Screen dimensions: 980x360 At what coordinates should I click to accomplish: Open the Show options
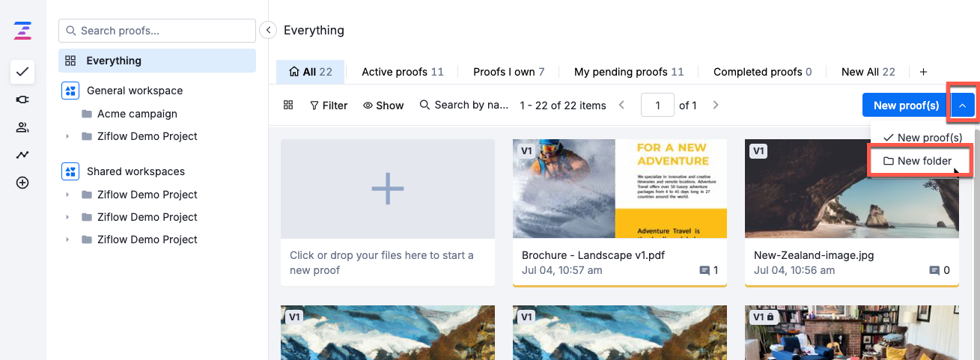click(x=383, y=106)
